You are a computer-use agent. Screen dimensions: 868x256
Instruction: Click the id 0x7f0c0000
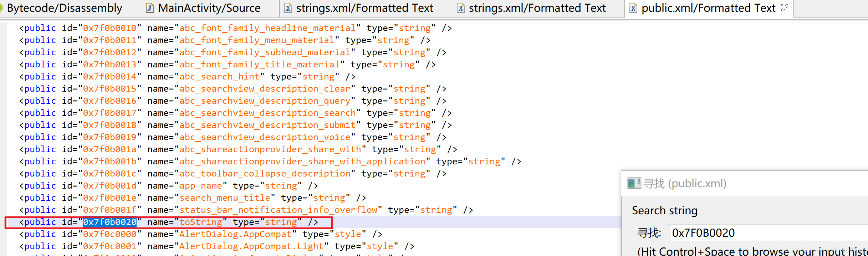click(x=110, y=234)
